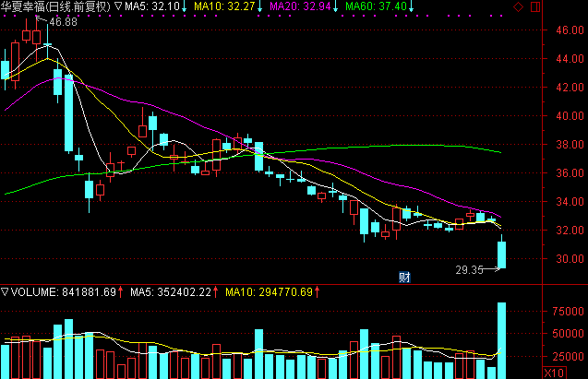Click the 75000 volume axis label
This screenshot has height=379, width=588.
(568, 311)
